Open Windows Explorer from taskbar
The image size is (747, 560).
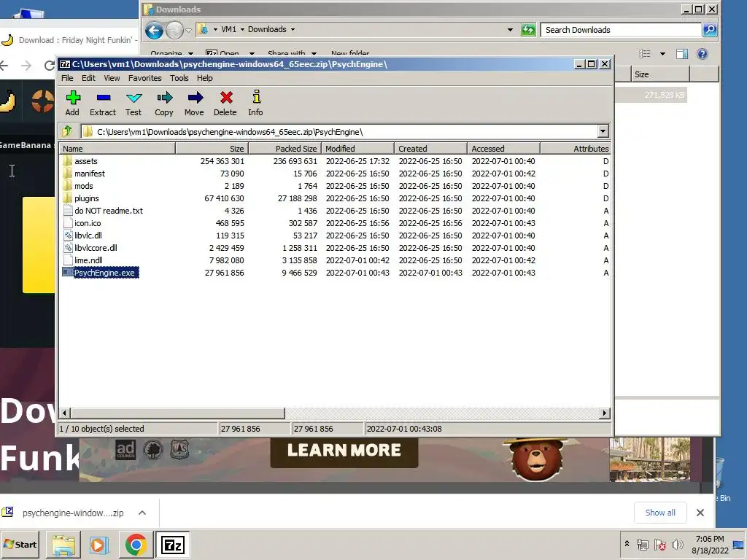[x=63, y=545]
